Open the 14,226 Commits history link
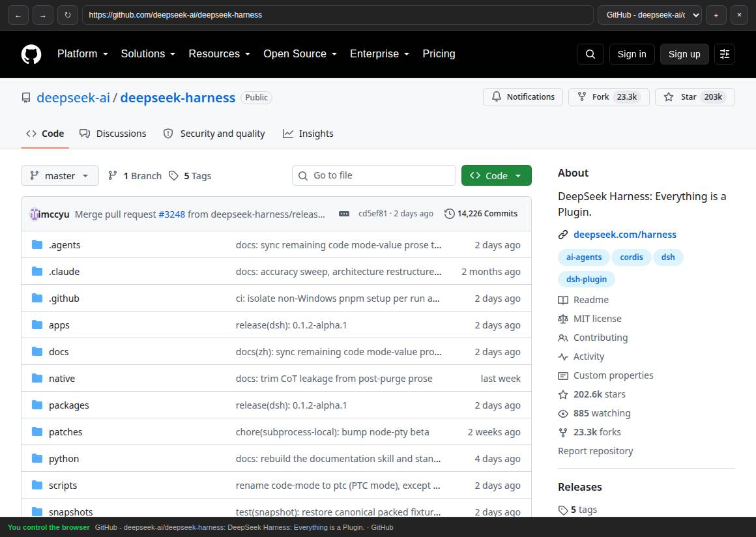The image size is (756, 537). [x=481, y=214]
